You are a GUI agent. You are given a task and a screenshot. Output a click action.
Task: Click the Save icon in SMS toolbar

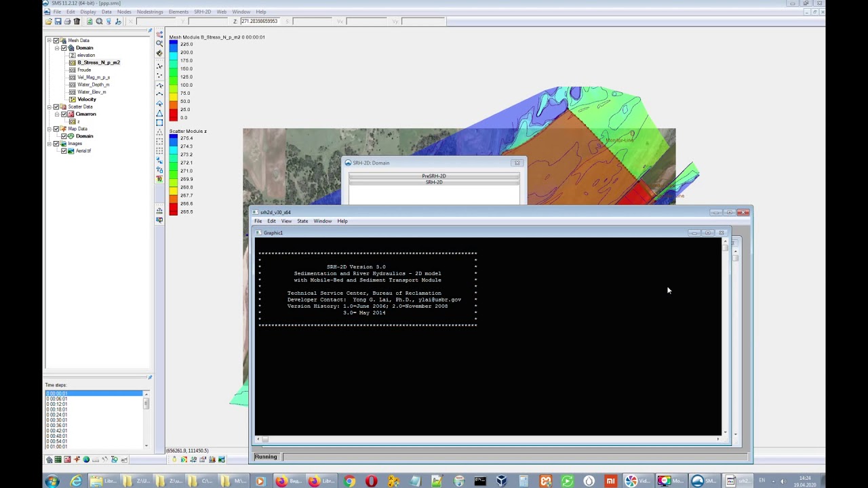coord(58,22)
